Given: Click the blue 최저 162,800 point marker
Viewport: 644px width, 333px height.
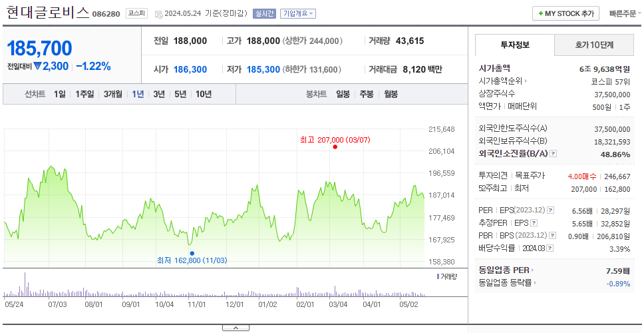Looking at the screenshot, I should click(x=192, y=253).
